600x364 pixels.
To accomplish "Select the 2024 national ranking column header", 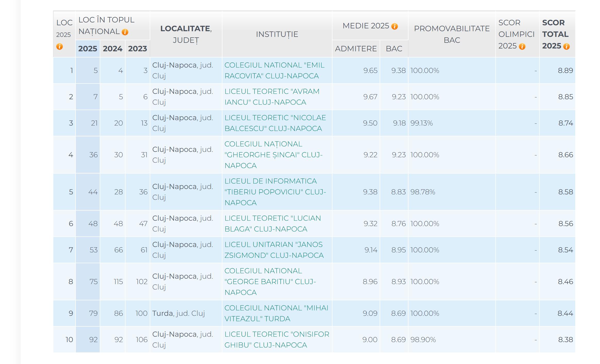I will coord(112,48).
